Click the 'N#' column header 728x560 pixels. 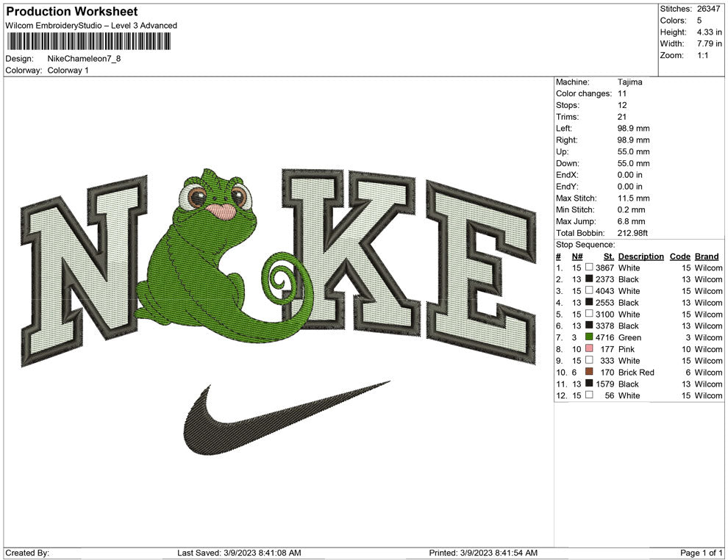coord(577,256)
